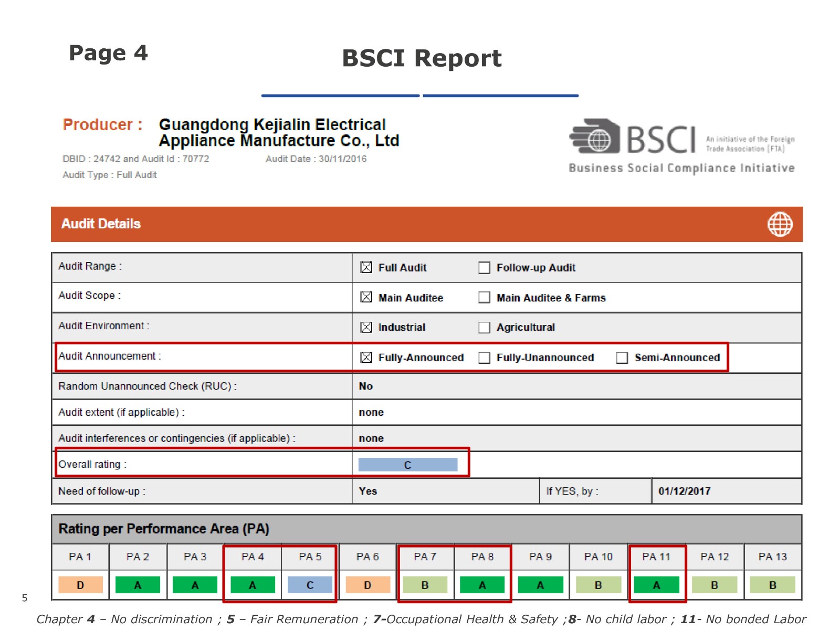Click the light green B rating under PA 7
This screenshot has width=840, height=630.
pos(425,585)
